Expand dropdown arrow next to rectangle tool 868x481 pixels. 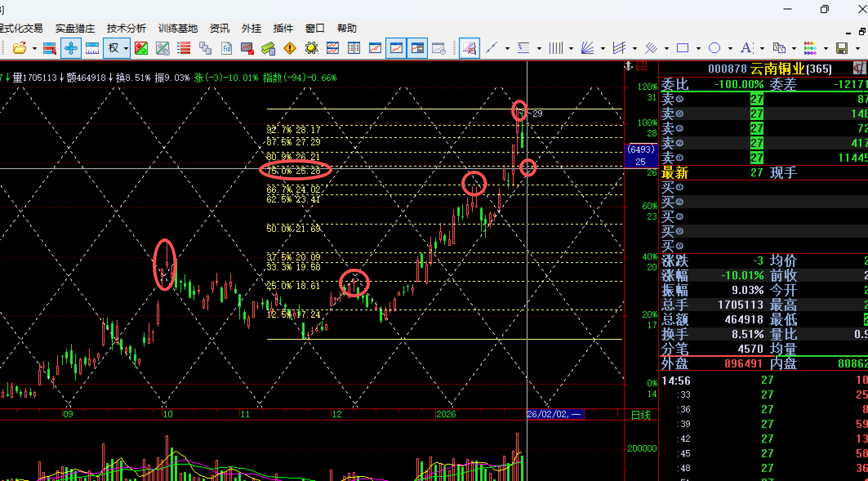tap(698, 48)
